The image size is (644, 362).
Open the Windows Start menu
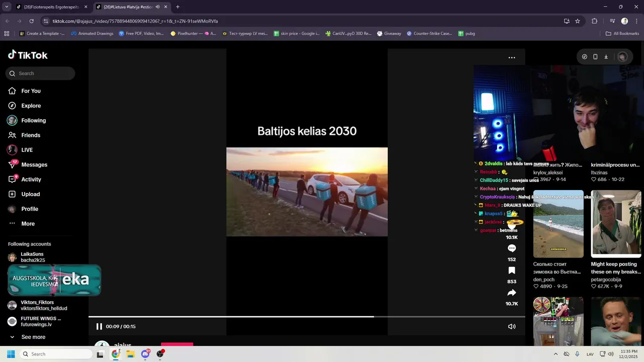coord(11,354)
